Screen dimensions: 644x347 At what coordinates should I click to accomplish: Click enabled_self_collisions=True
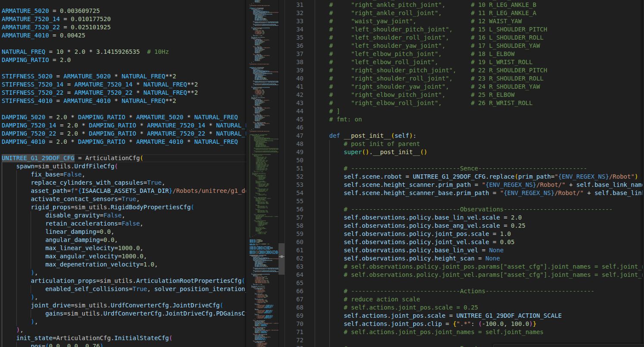pos(96,289)
